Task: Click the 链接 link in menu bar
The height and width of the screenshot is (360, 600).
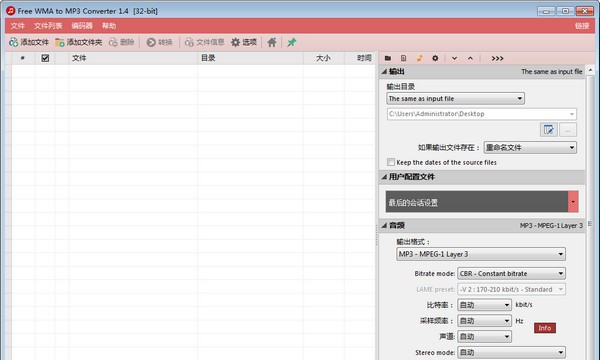Action: point(582,26)
